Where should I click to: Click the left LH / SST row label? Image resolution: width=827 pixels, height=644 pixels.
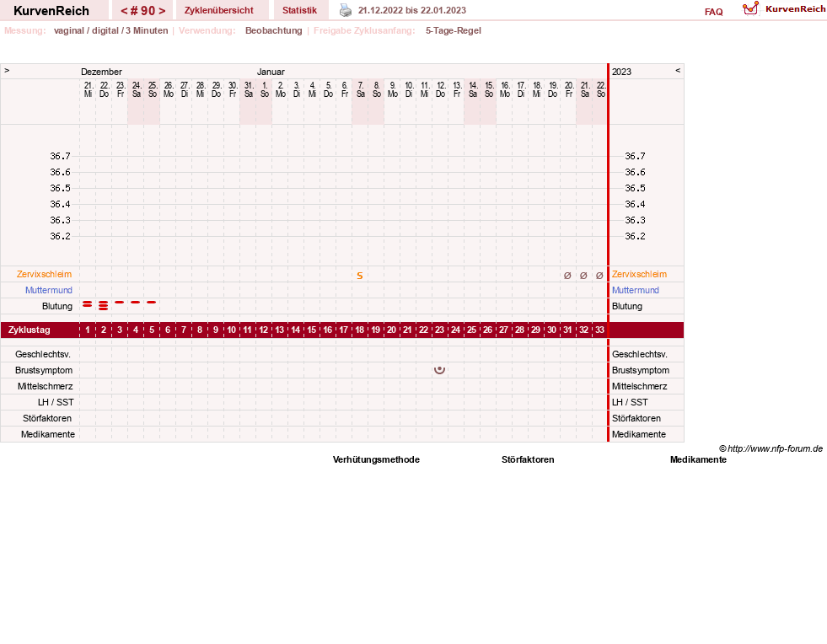[56, 402]
